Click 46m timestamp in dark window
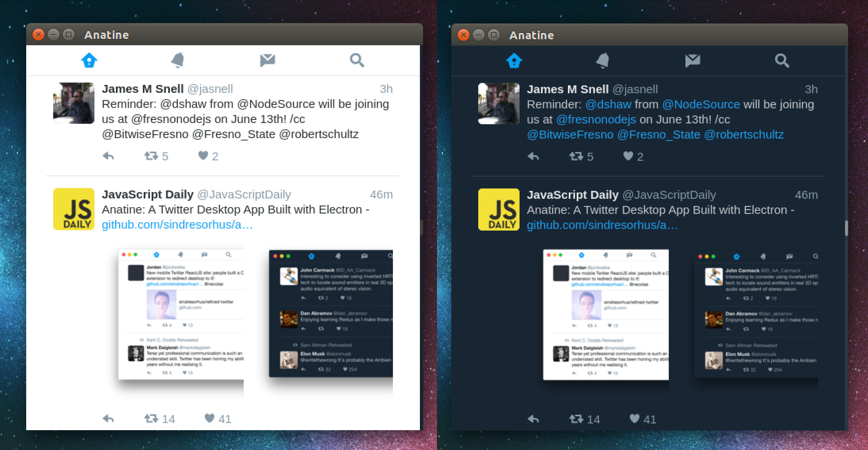 (806, 195)
